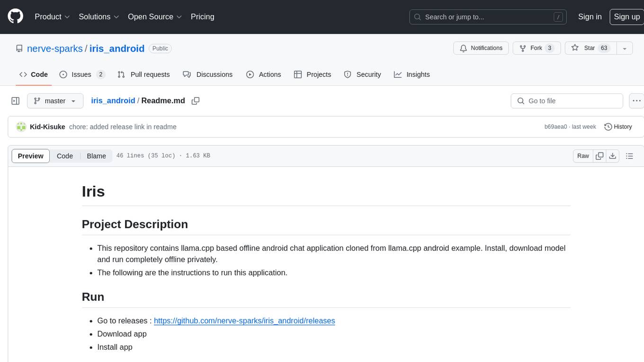Switch to the Insights tab
Viewport: 644px width, 362px height.
[412, 74]
